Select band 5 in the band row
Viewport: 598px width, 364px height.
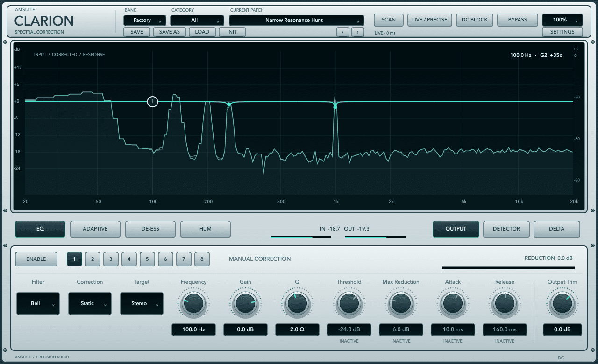coord(147,259)
